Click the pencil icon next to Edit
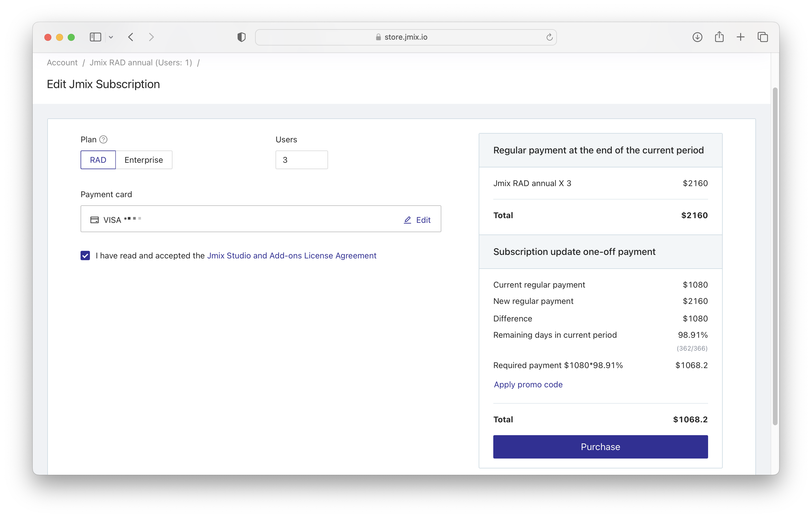The image size is (812, 518). (407, 220)
